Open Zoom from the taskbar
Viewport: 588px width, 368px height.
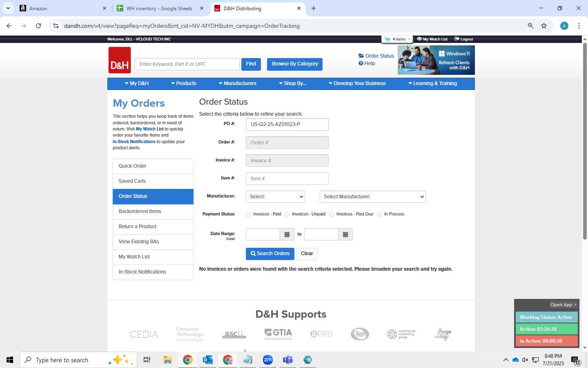[267, 360]
